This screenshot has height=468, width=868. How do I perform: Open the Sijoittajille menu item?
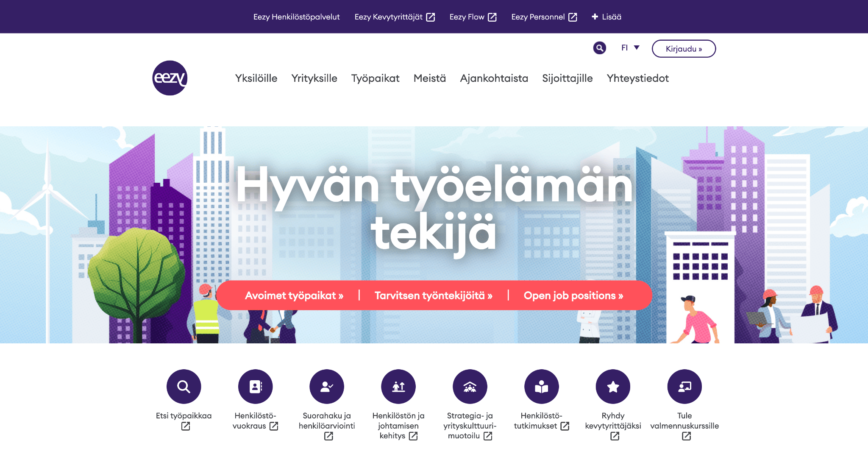click(567, 78)
